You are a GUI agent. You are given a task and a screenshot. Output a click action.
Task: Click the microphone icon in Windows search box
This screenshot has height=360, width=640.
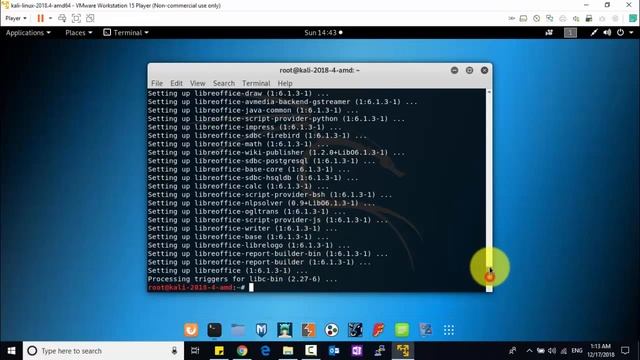coord(174,351)
